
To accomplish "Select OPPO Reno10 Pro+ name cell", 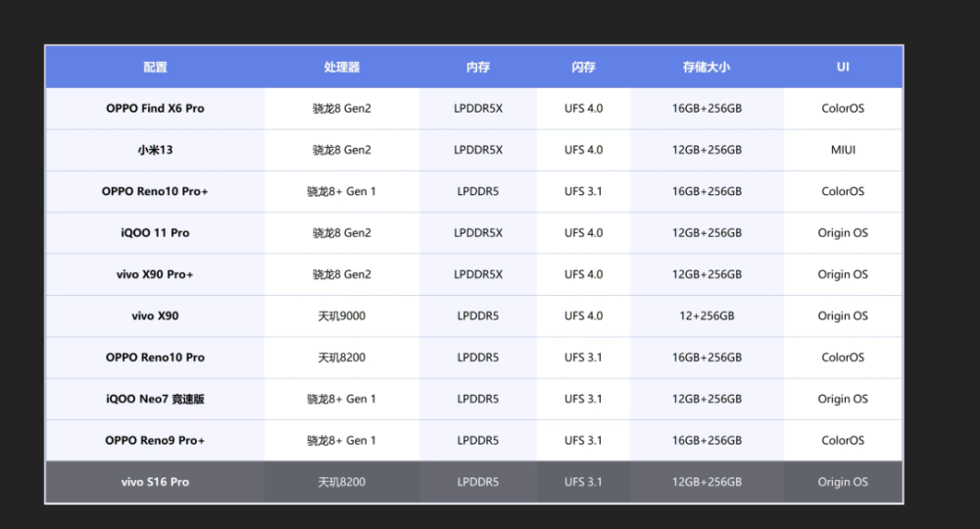I will point(155,191).
